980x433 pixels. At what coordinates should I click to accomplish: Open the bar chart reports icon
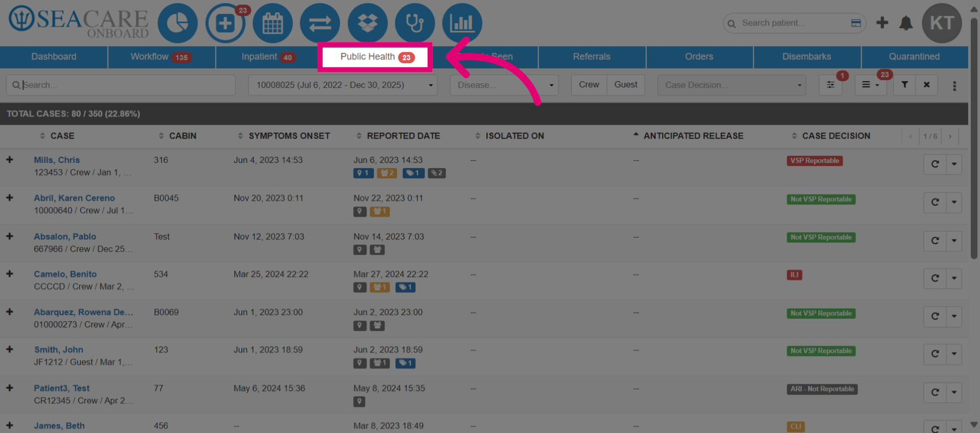click(462, 23)
